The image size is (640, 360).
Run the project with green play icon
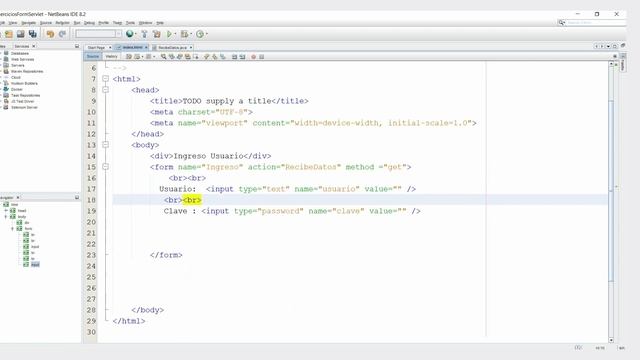(169, 34)
